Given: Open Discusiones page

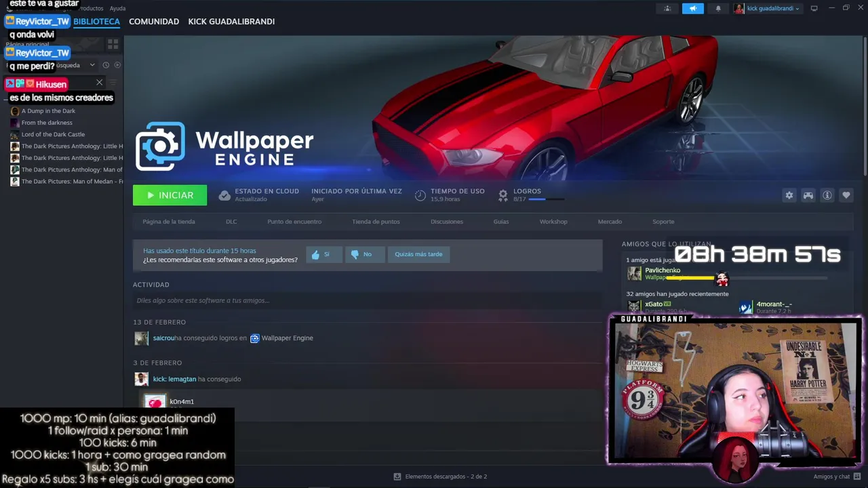Looking at the screenshot, I should tap(447, 222).
